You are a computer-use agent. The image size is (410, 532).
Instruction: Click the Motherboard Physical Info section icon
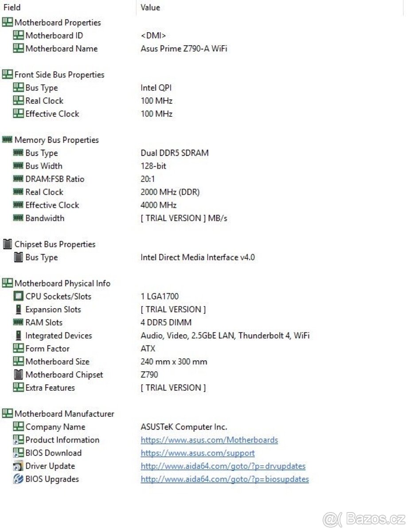[x=8, y=283]
